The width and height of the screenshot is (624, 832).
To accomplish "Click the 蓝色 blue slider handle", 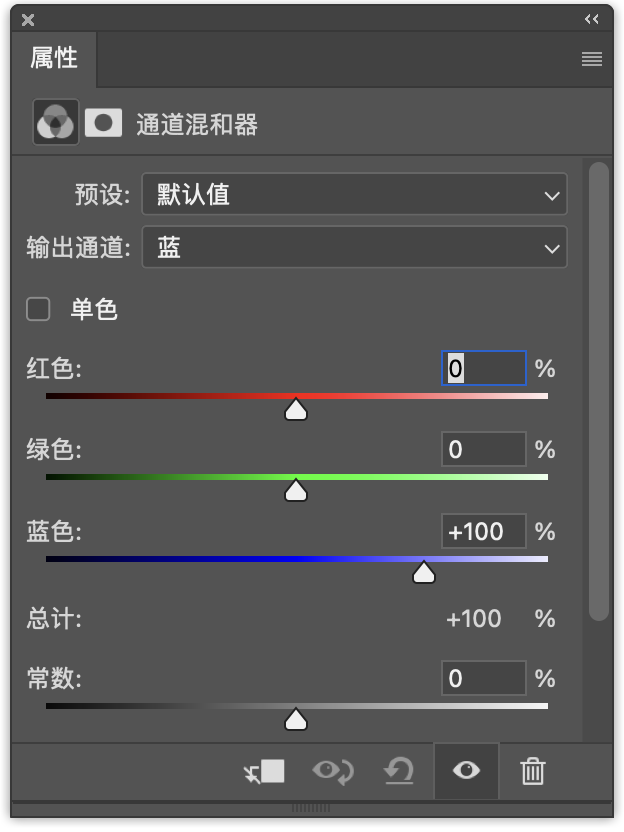I will 424,572.
